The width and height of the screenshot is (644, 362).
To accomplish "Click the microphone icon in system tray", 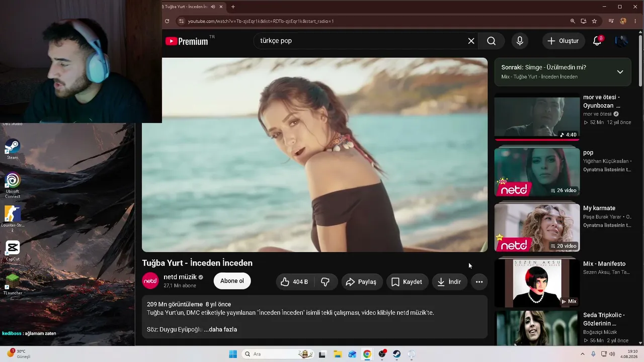I will click(593, 354).
